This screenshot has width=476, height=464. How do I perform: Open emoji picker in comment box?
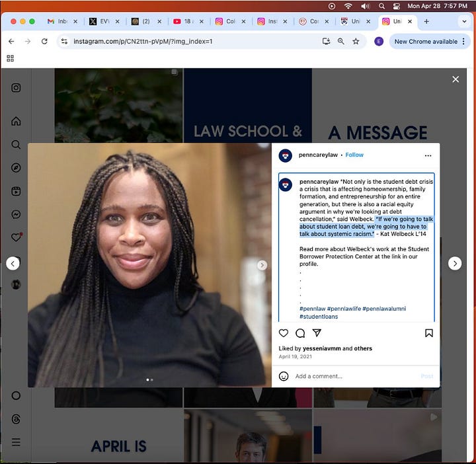(x=284, y=376)
